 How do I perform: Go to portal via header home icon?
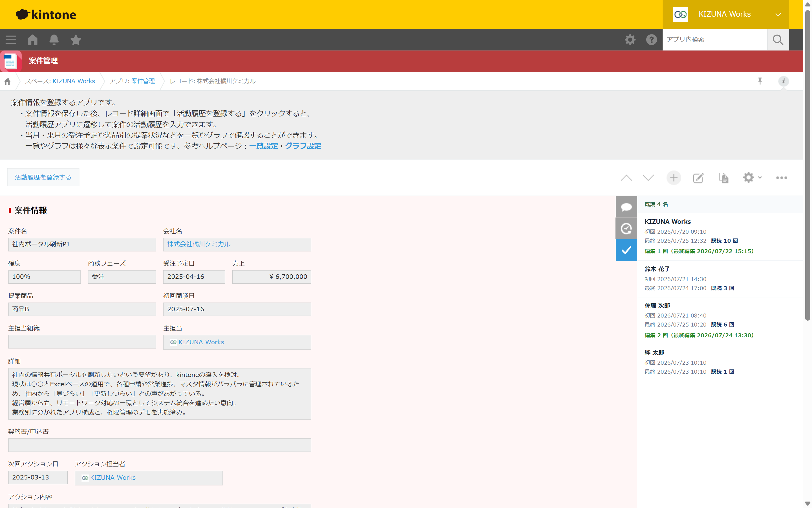click(x=32, y=40)
